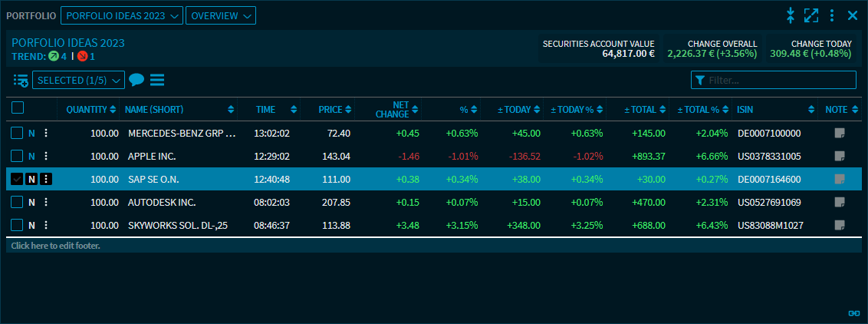This screenshot has width=868, height=324.
Task: Open the Porfolio Ideas 2023 dropdown
Action: [x=121, y=15]
